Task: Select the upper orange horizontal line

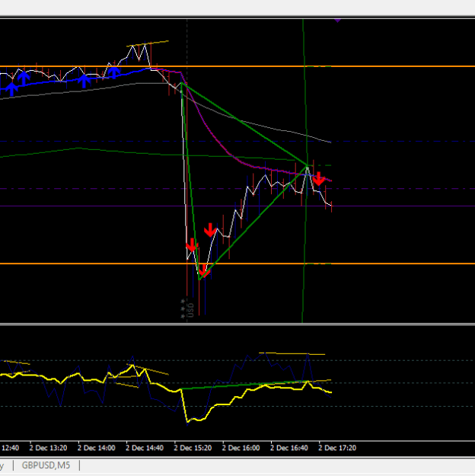Action: [237, 66]
